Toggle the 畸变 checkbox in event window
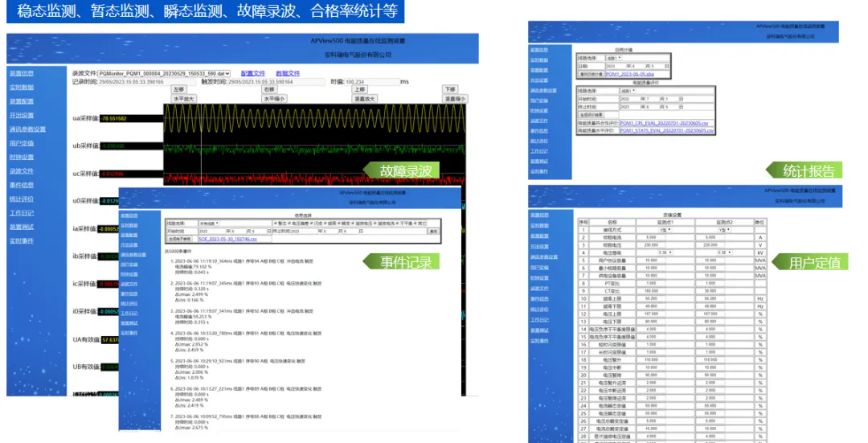The width and height of the screenshot is (868, 443). pos(339,224)
